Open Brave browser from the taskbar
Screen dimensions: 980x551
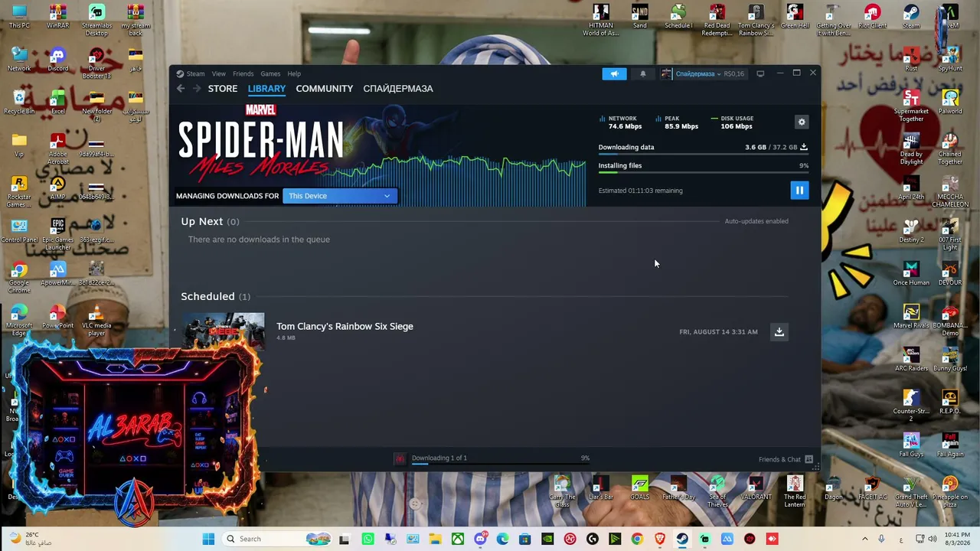click(x=659, y=539)
